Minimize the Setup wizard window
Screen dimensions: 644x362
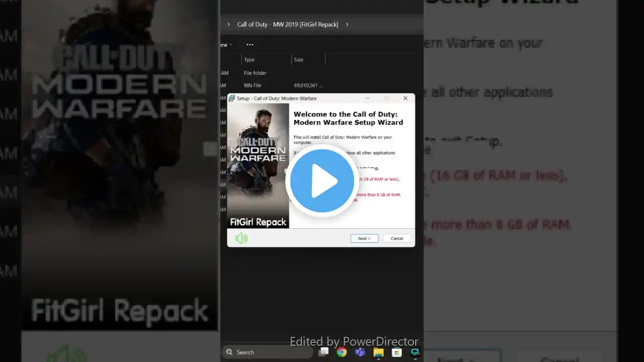point(367,99)
